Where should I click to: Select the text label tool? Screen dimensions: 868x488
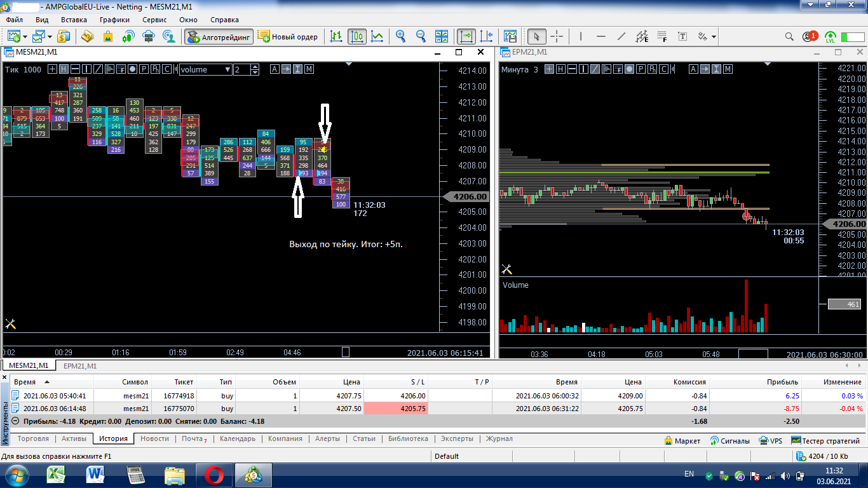pos(682,36)
